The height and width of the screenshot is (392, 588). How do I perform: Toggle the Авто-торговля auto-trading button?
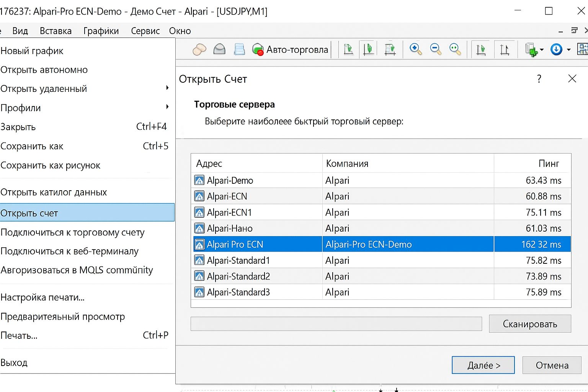tap(290, 50)
